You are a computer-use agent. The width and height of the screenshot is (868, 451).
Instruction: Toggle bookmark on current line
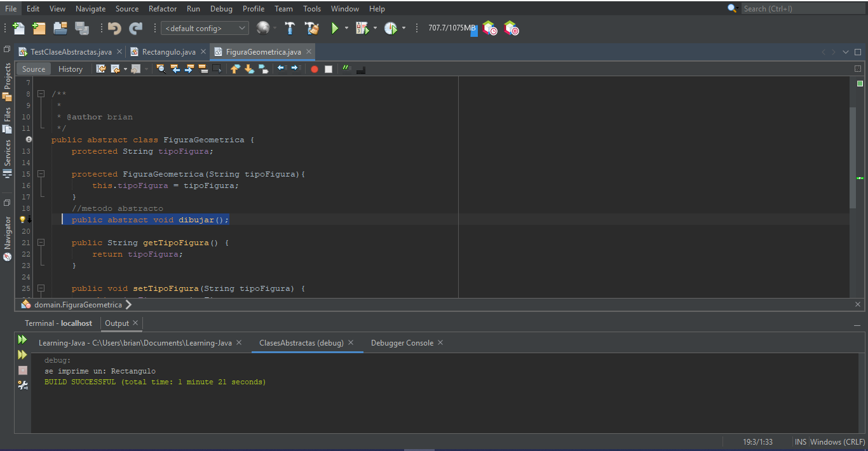263,69
